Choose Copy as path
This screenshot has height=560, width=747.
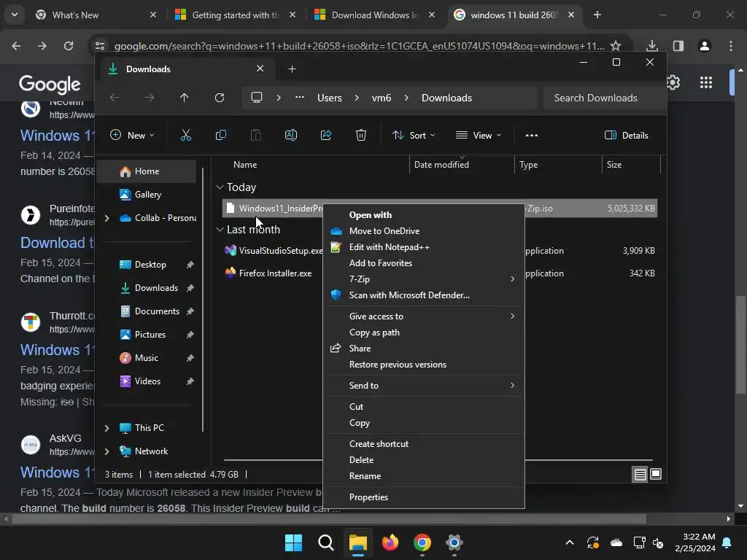pos(424,332)
